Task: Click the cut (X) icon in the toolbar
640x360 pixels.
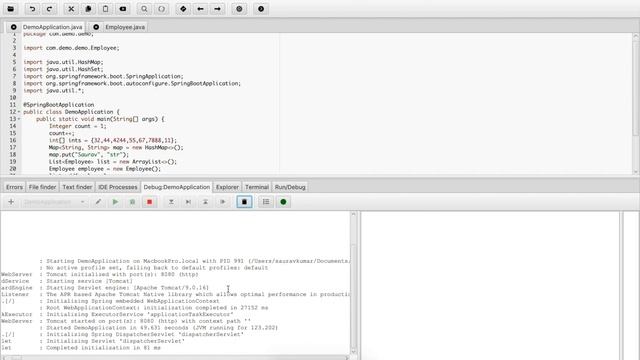Action: click(71, 9)
